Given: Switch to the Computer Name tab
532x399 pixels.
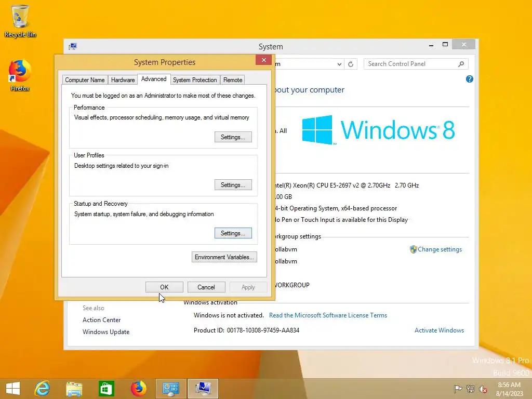Looking at the screenshot, I should [85, 80].
